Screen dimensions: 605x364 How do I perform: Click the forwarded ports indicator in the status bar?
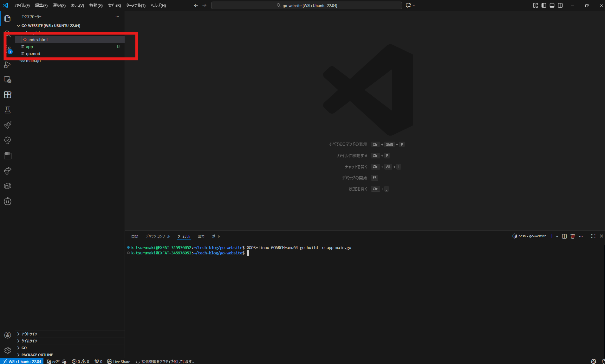point(98,361)
